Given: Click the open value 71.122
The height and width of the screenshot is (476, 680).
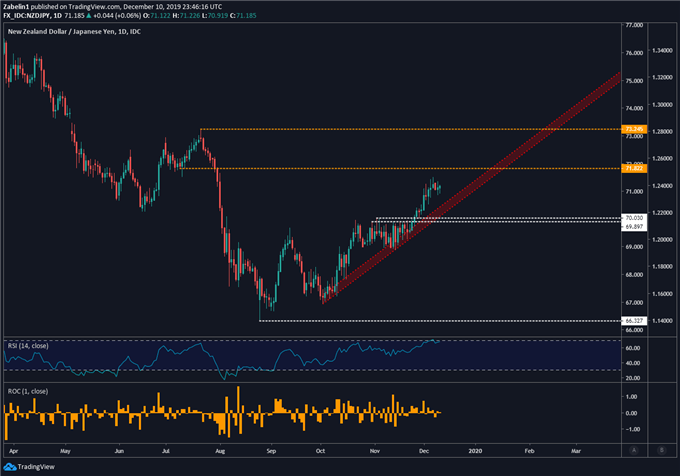Looking at the screenshot, I should (x=160, y=16).
